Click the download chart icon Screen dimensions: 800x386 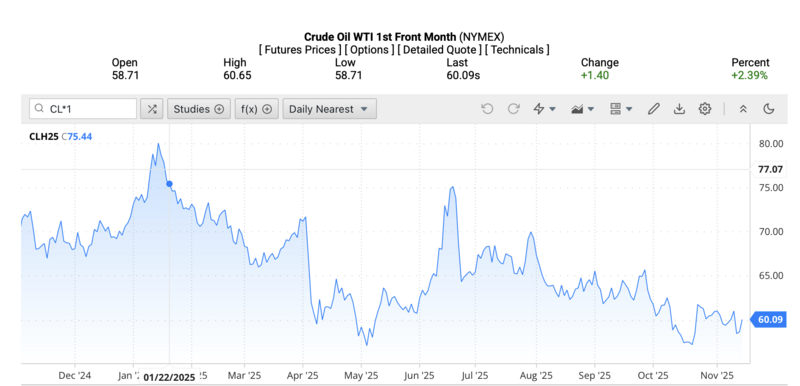pyautogui.click(x=679, y=109)
